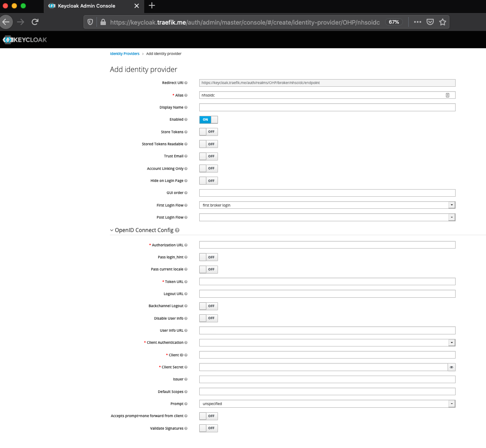Open a new browser tab

coord(152,6)
